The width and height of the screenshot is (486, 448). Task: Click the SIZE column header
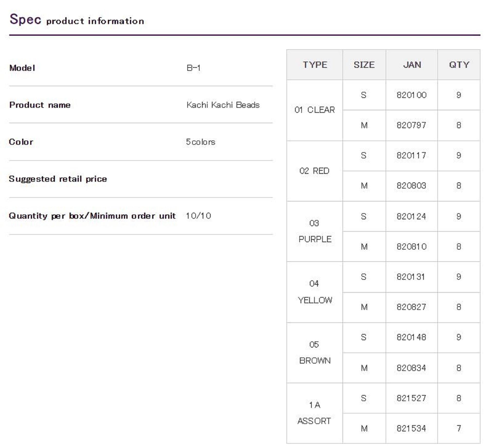coord(364,65)
